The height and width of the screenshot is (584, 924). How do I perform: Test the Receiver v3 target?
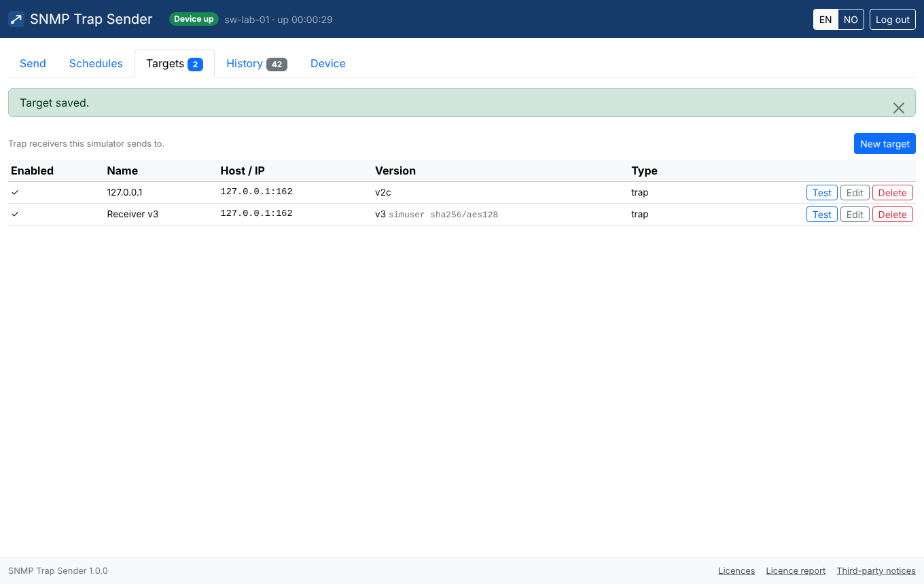[822, 215]
